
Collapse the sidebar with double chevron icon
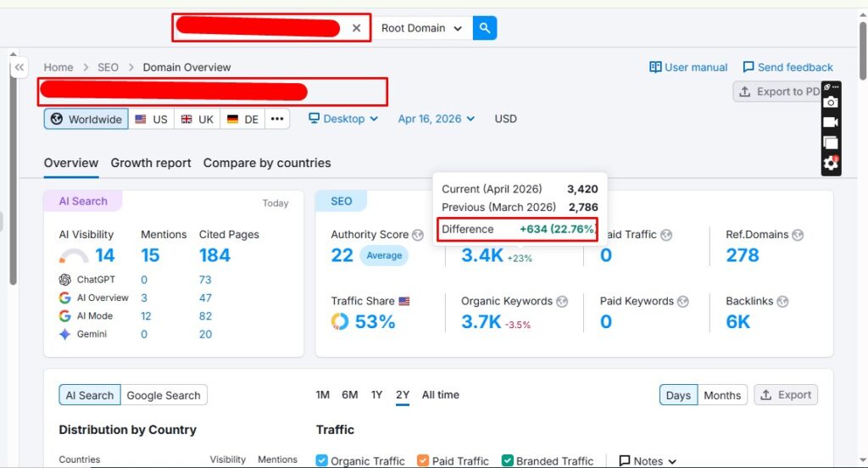(19, 68)
